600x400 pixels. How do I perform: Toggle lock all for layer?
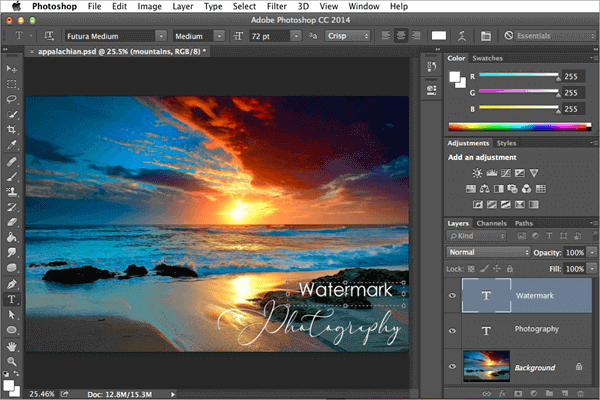coord(510,269)
